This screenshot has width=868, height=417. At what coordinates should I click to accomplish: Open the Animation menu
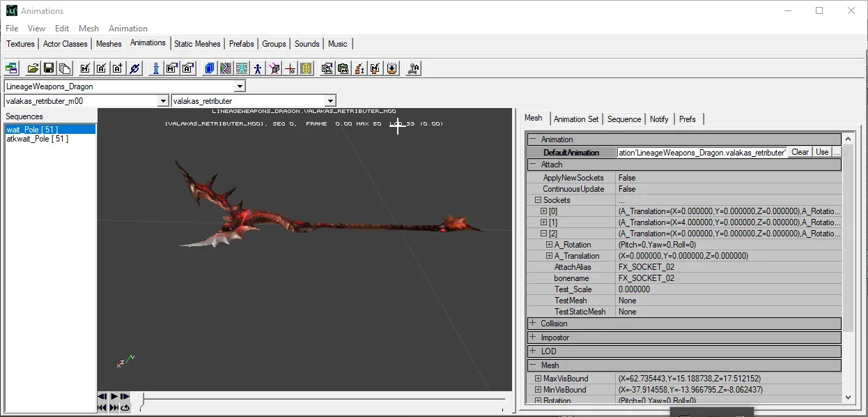128,29
